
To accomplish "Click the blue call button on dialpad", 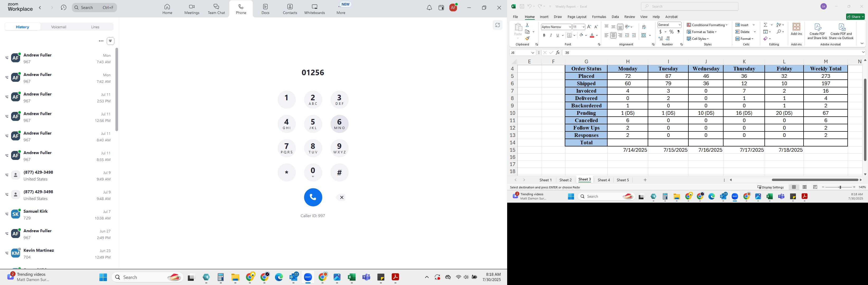I will (313, 197).
